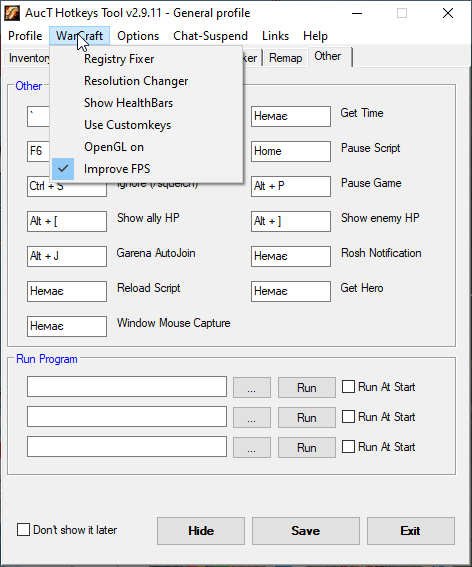
Task: Open the Links menu
Action: (275, 36)
